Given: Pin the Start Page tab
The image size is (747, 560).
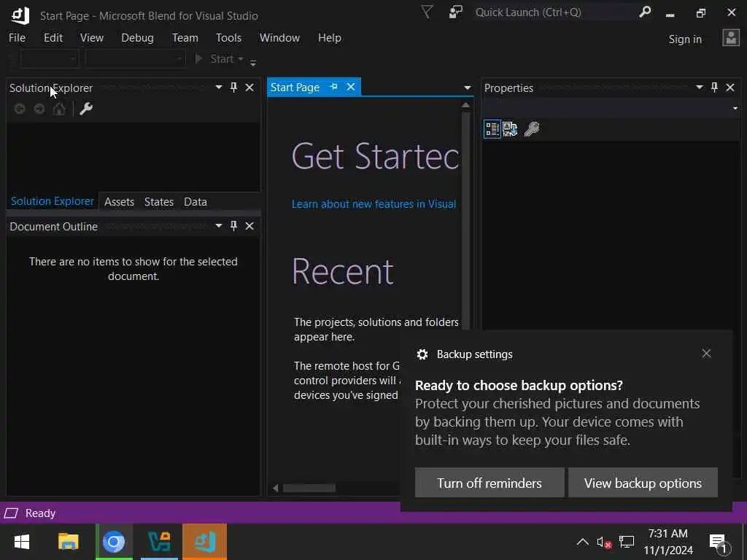Looking at the screenshot, I should click(x=333, y=87).
